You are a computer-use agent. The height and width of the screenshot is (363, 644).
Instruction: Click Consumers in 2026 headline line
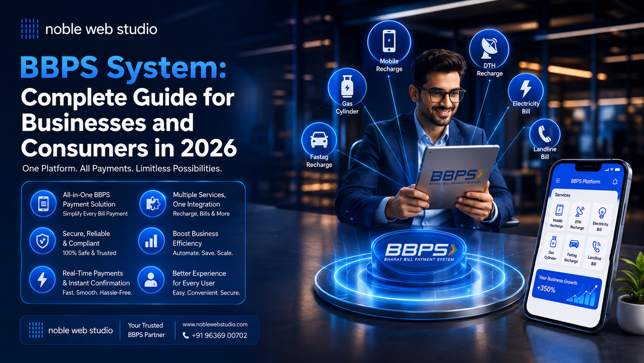click(x=129, y=148)
